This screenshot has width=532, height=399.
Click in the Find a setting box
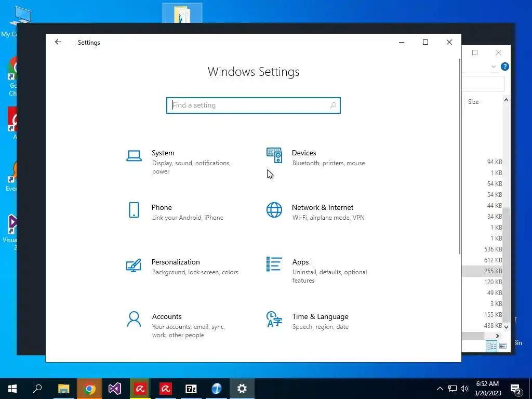[254, 105]
